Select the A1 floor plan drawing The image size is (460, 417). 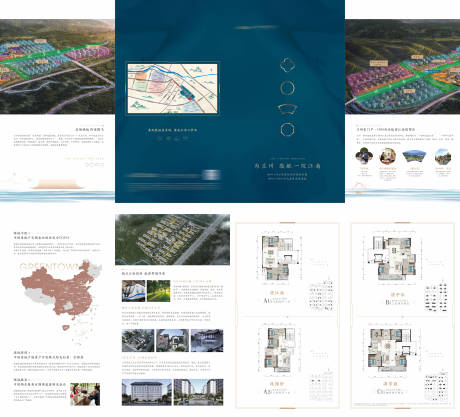click(x=279, y=258)
